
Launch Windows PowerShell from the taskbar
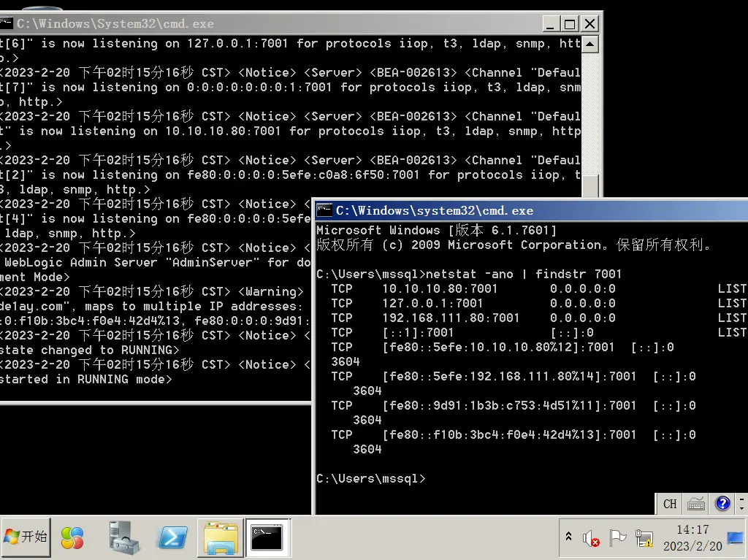(172, 538)
